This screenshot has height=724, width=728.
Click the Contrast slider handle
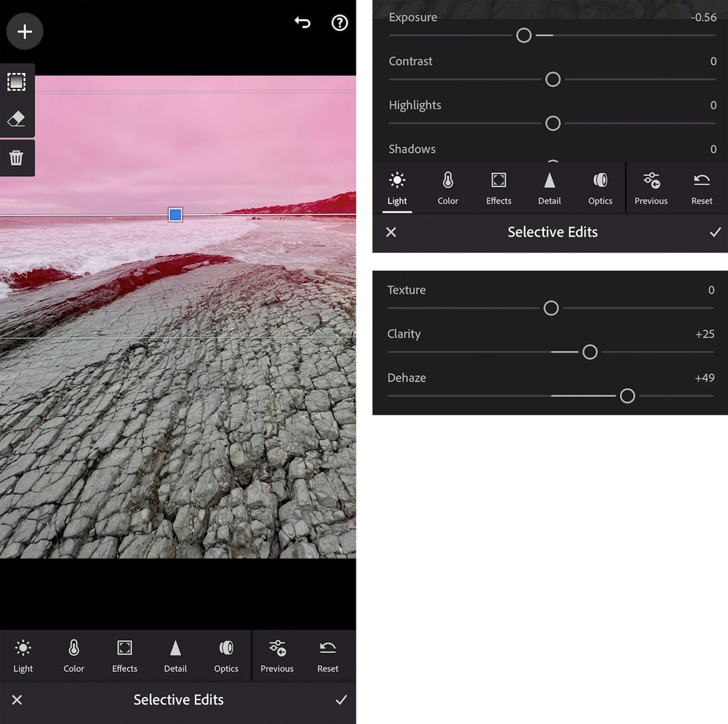[553, 80]
